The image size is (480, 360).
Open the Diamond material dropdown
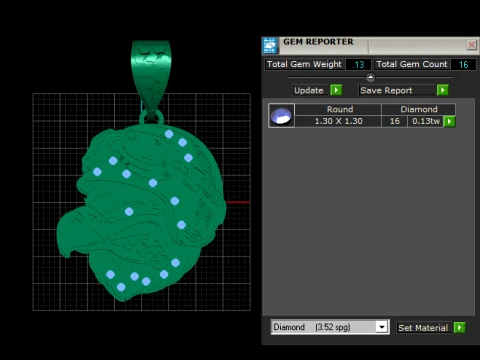pos(382,327)
